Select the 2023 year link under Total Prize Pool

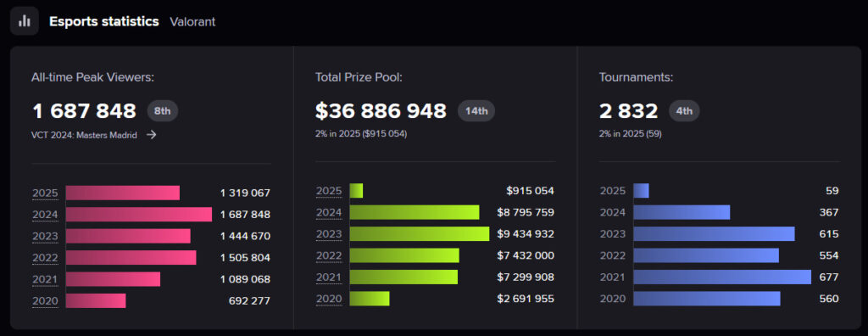329,234
